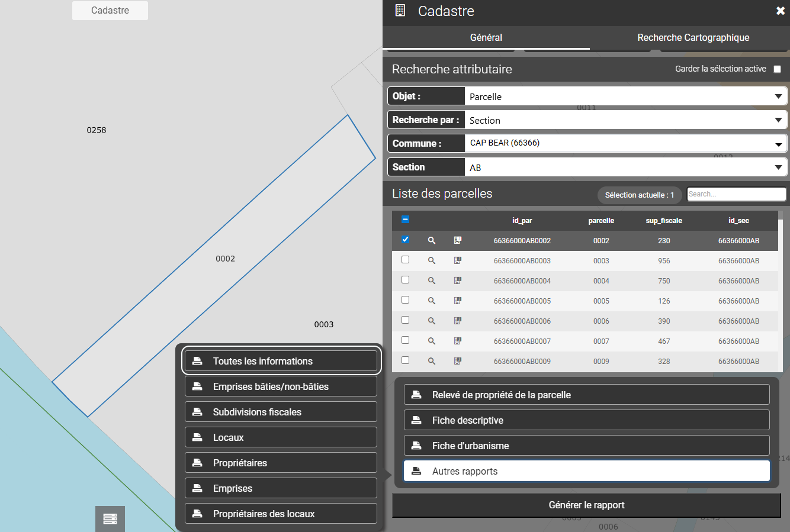
Task: Click the magnifier icon for parcel 0009
Action: [x=432, y=361]
